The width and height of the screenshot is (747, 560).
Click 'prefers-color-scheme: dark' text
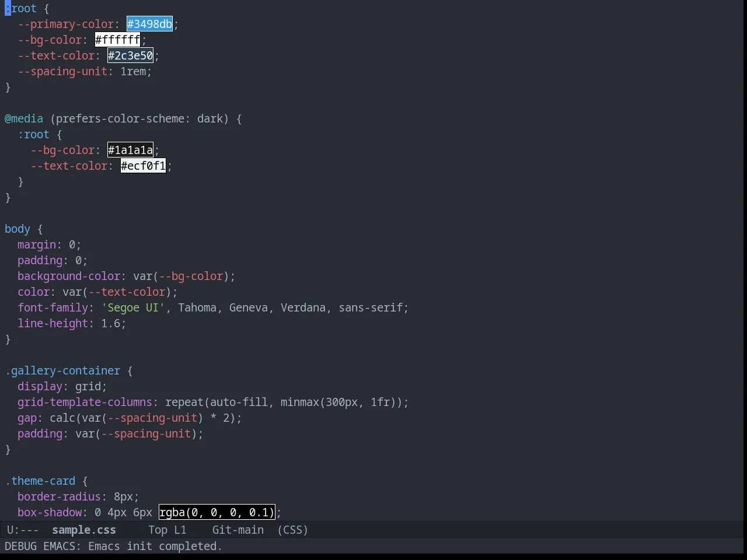pyautogui.click(x=139, y=118)
